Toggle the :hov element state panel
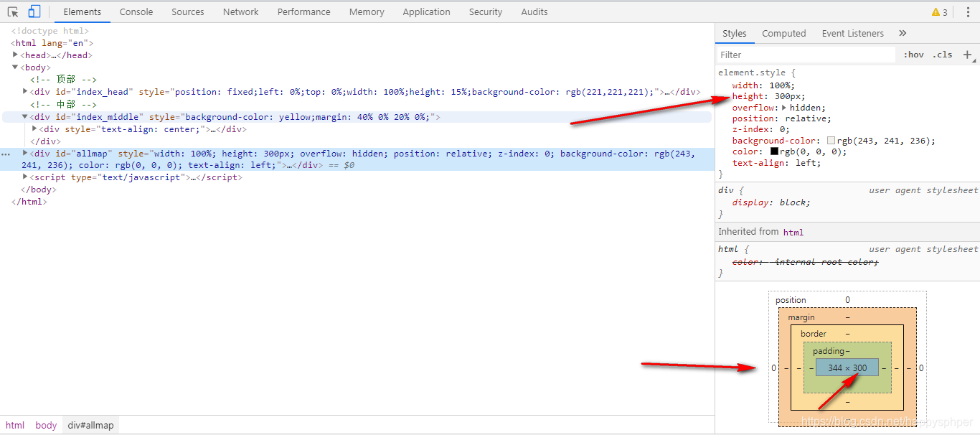 click(914, 55)
